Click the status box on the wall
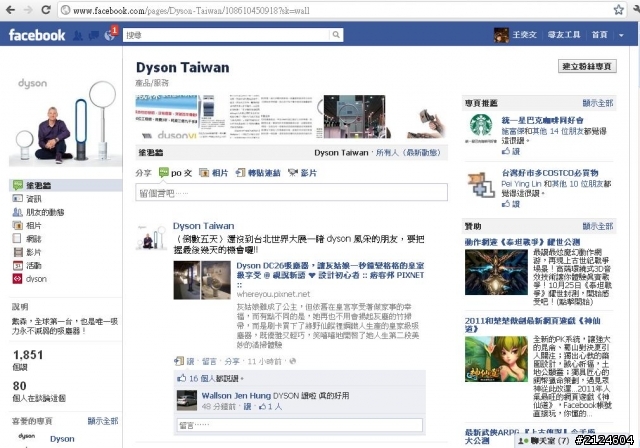The width and height of the screenshot is (640, 448). click(x=291, y=193)
